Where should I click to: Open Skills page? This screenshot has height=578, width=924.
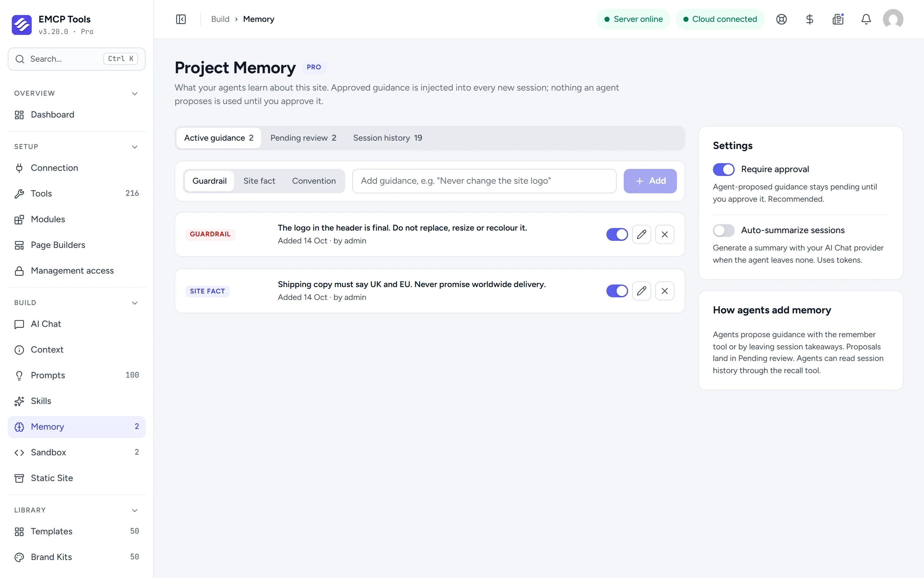(76, 401)
